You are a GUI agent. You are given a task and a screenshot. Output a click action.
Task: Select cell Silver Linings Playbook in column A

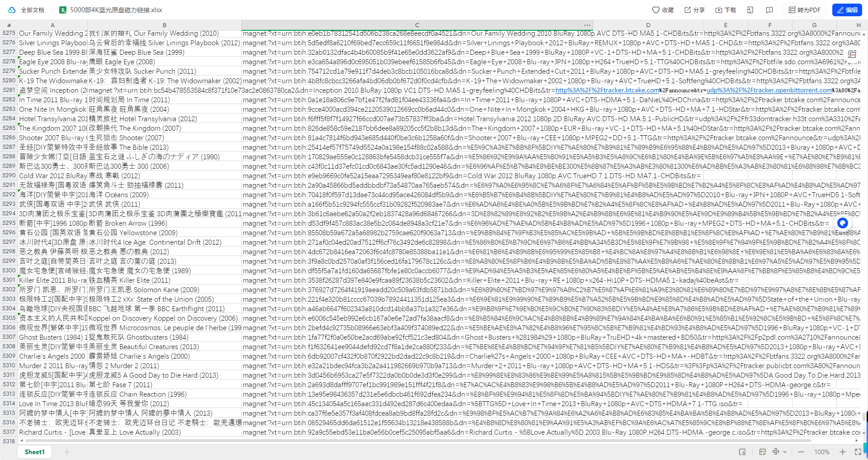coord(52,43)
